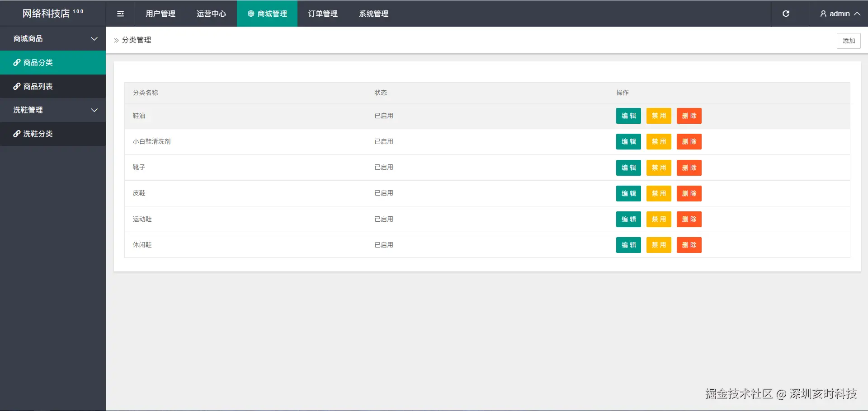868x411 pixels.
Task: Delete the 小白鞋清洗剂 category
Action: (689, 142)
